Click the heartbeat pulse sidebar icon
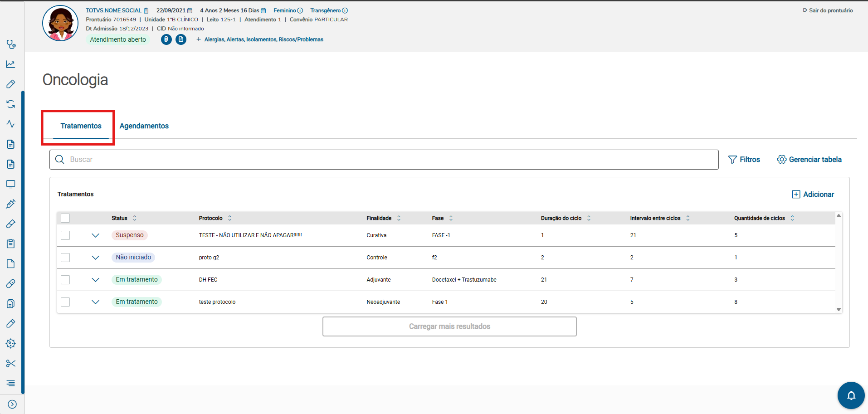Viewport: 868px width, 414px height. pos(11,124)
